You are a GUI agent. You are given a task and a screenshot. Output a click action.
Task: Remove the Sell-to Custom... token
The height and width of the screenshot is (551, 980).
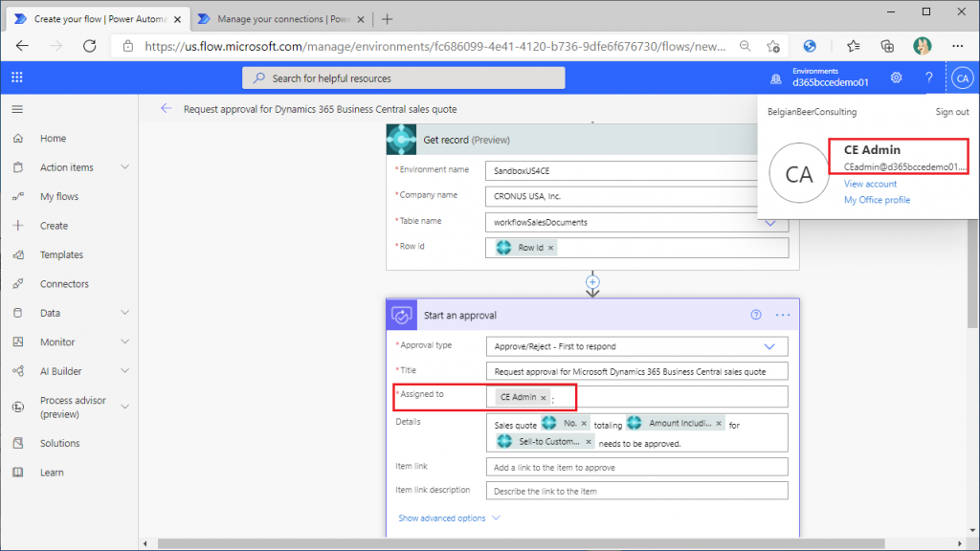click(x=589, y=442)
